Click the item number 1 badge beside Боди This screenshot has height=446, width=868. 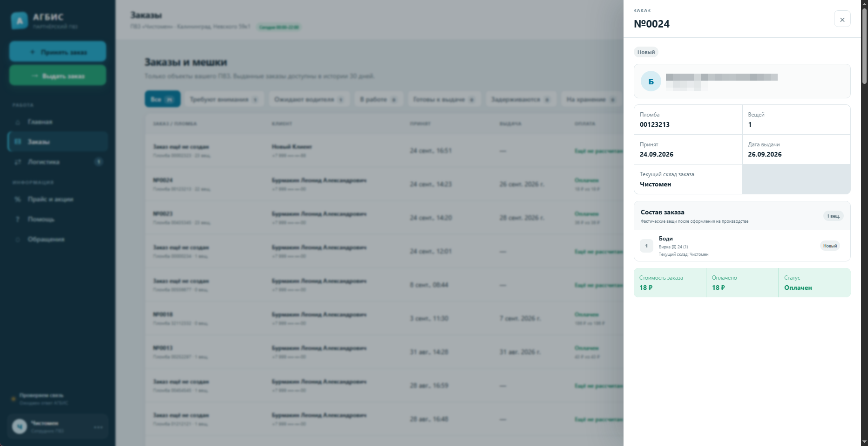tap(646, 246)
